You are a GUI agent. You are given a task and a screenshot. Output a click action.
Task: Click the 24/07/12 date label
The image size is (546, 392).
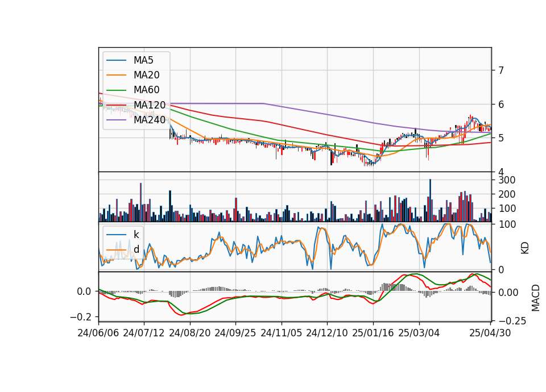[x=144, y=333]
